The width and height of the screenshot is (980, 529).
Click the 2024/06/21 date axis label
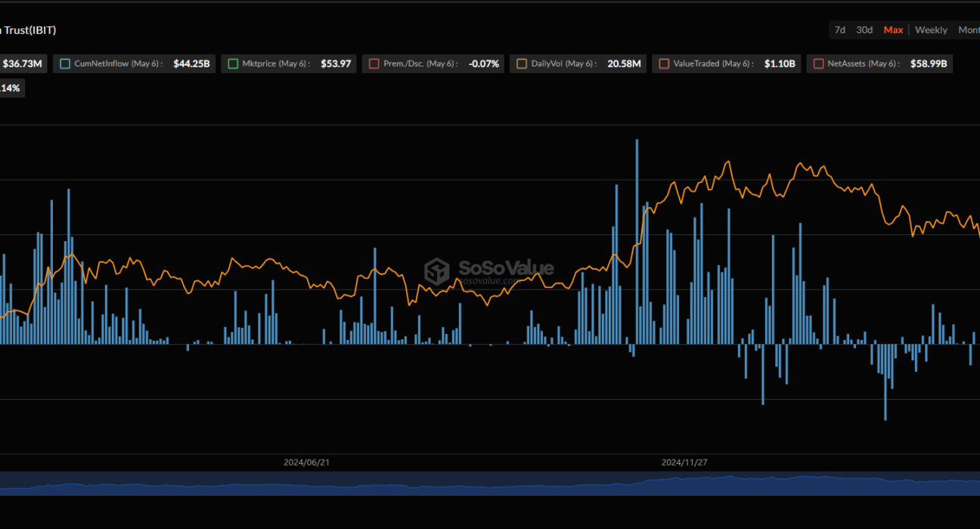[307, 462]
